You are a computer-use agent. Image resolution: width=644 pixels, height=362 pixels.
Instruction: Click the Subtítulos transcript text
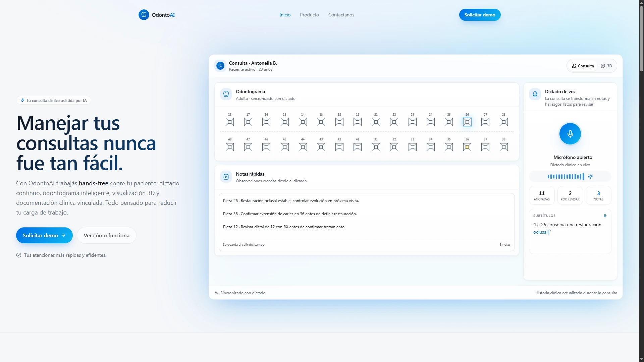(567, 228)
